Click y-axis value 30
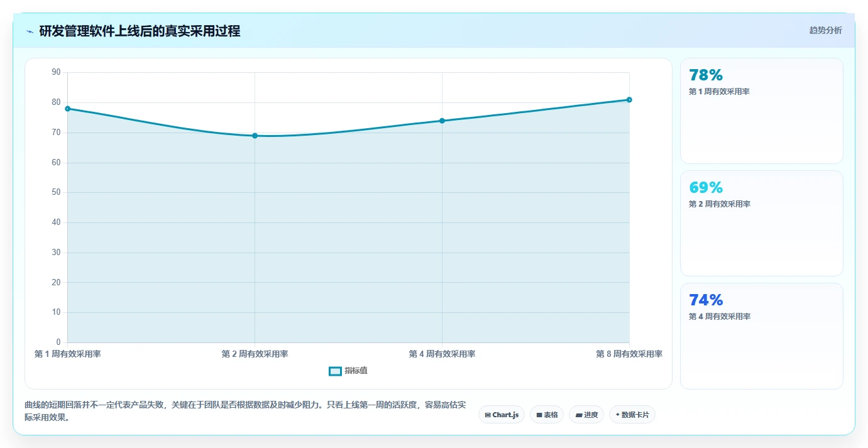Image resolution: width=868 pixels, height=448 pixels. pyautogui.click(x=56, y=253)
